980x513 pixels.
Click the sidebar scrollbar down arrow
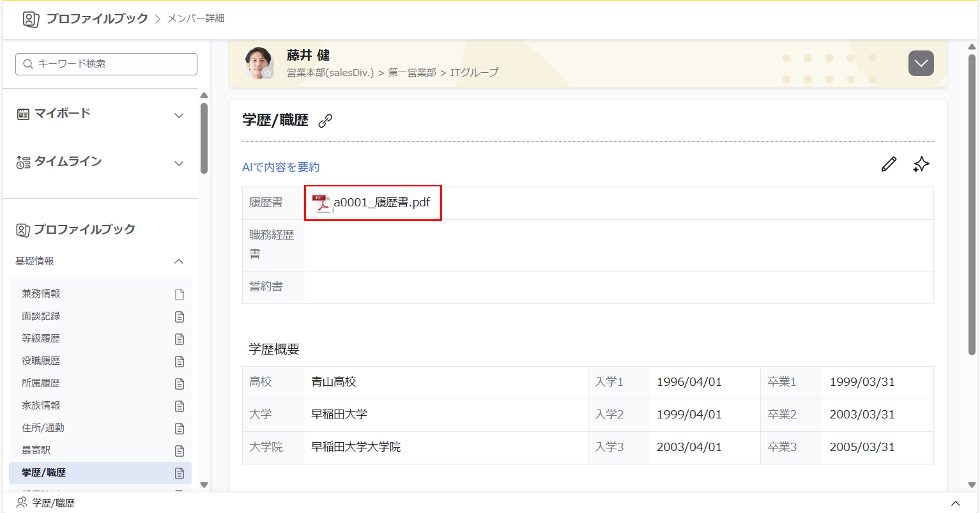click(204, 485)
